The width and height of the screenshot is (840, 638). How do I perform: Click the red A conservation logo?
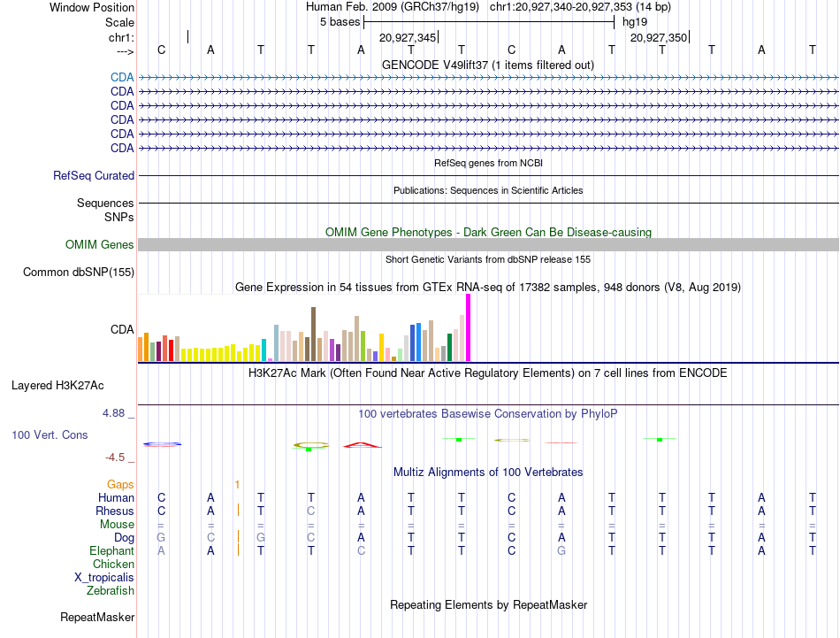point(363,445)
